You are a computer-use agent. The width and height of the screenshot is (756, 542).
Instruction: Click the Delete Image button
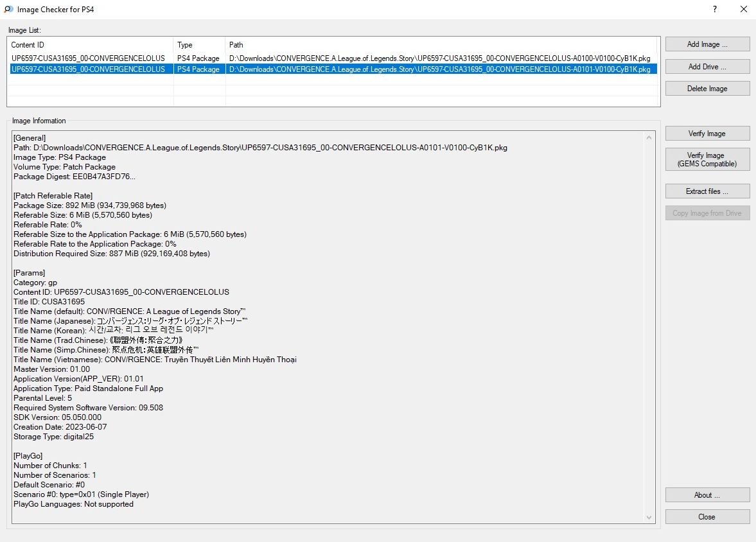click(707, 89)
